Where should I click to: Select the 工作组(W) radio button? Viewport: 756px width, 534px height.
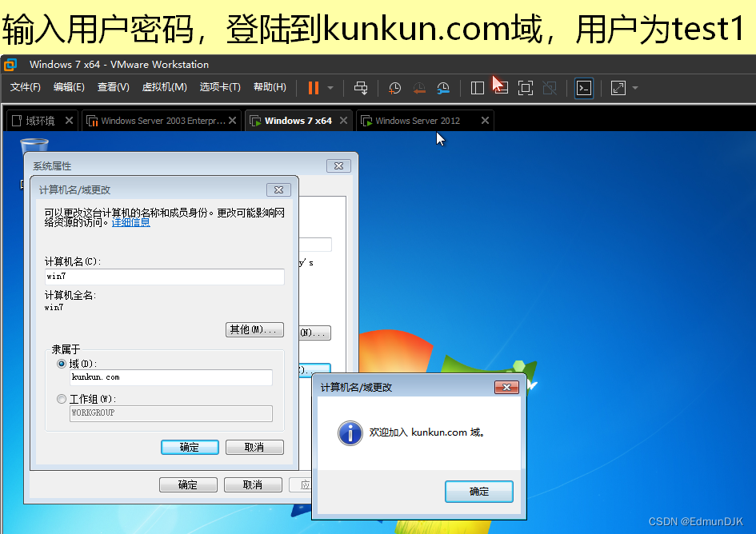pos(62,398)
